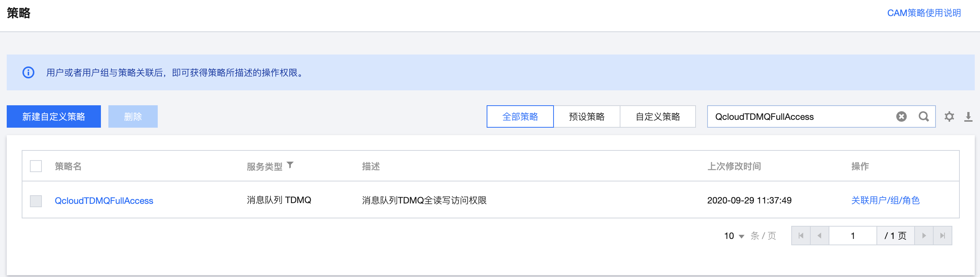Go to the previous page

pos(819,236)
